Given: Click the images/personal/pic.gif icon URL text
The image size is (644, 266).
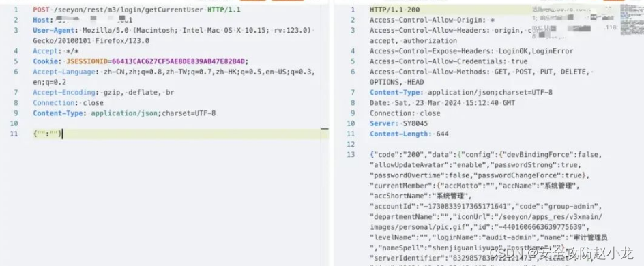Looking at the screenshot, I should pos(420,226).
